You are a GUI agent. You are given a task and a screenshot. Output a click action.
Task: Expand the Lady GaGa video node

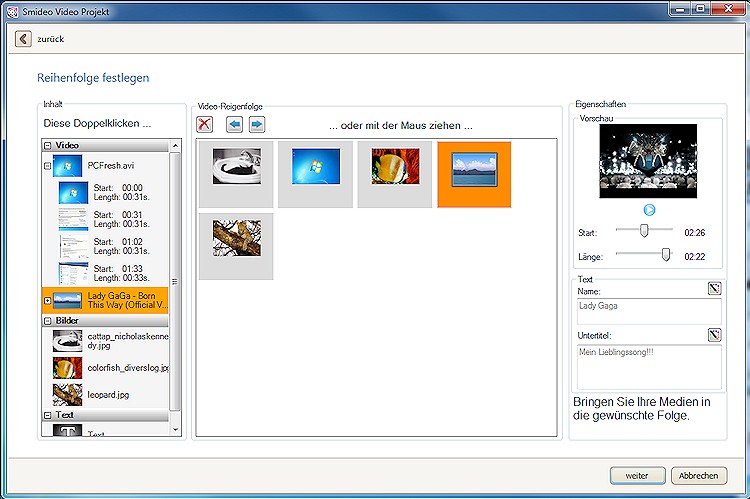tap(47, 300)
